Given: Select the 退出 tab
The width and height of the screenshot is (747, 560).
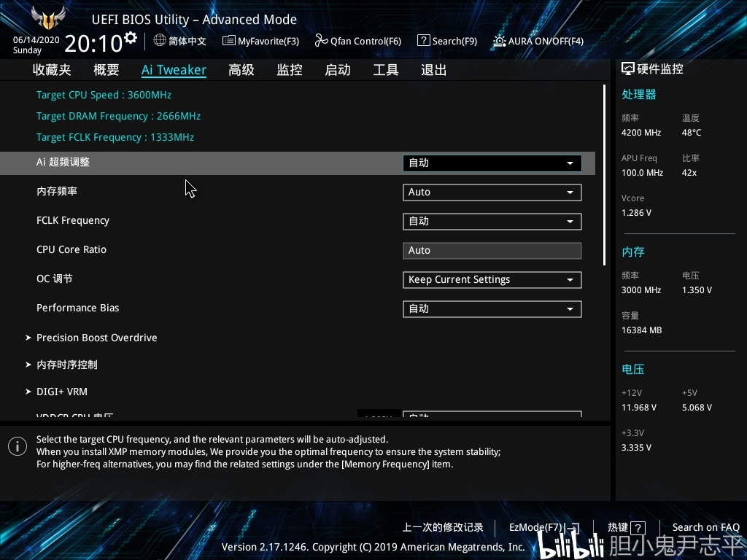Looking at the screenshot, I should coord(434,70).
